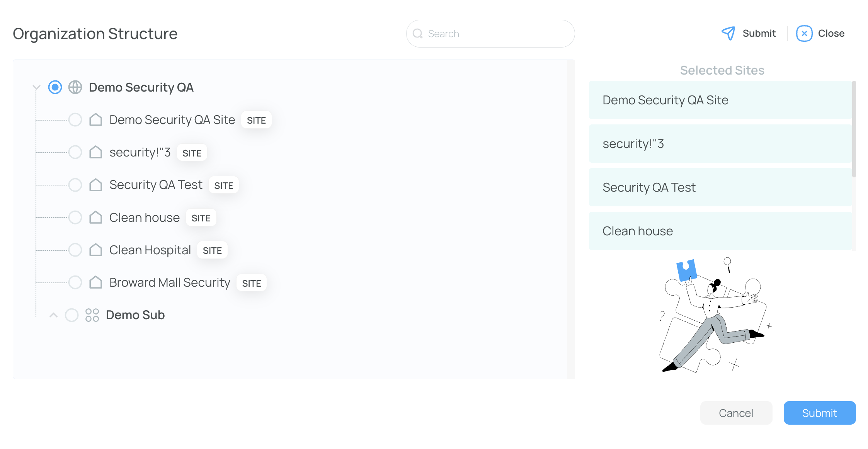Click the four-circles icon beside Demo Sub
Screen dimensions: 868x449
point(92,315)
